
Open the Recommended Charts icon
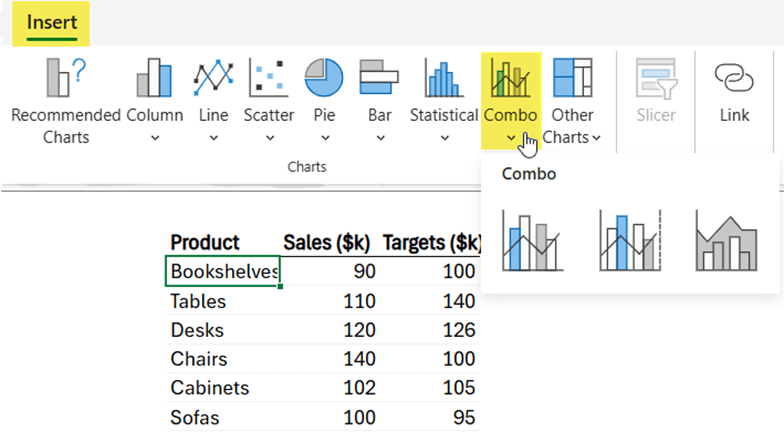pos(66,78)
